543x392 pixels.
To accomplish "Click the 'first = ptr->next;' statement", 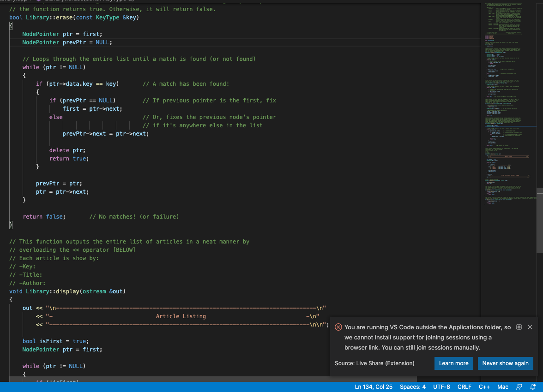I will pyautogui.click(x=92, y=109).
